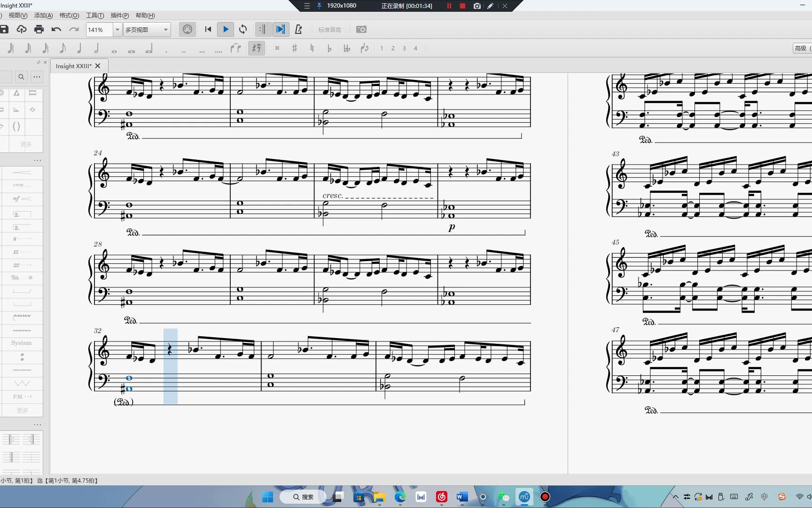812x508 pixels.
Task: Select longa note duration
Action: pos(148,49)
